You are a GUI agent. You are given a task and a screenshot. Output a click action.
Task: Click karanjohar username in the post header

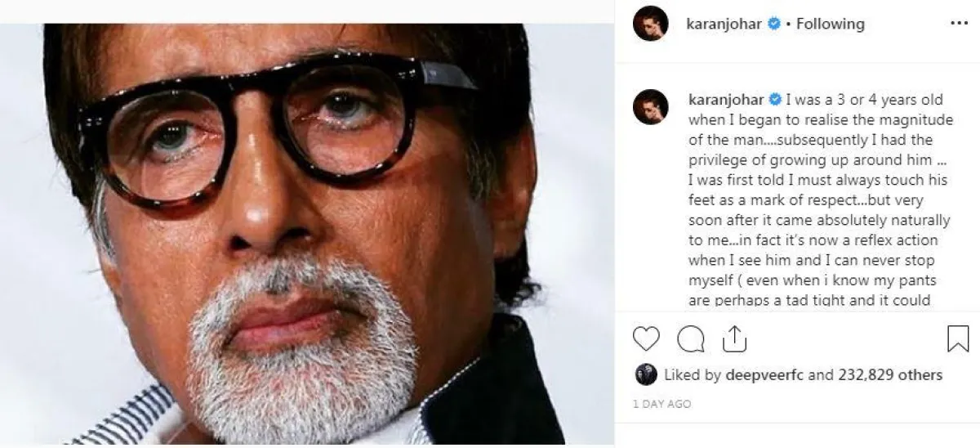click(x=722, y=25)
